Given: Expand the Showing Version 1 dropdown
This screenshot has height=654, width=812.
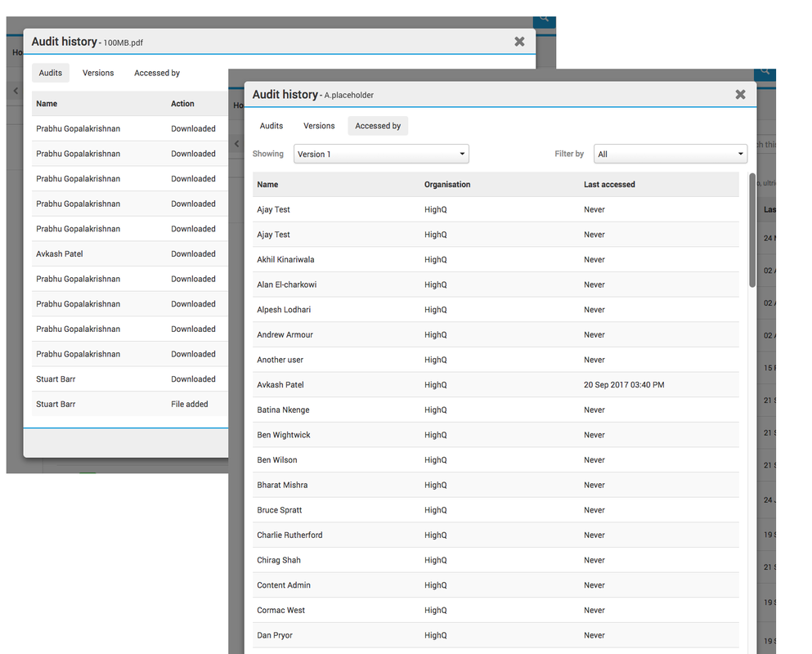Looking at the screenshot, I should [380, 154].
